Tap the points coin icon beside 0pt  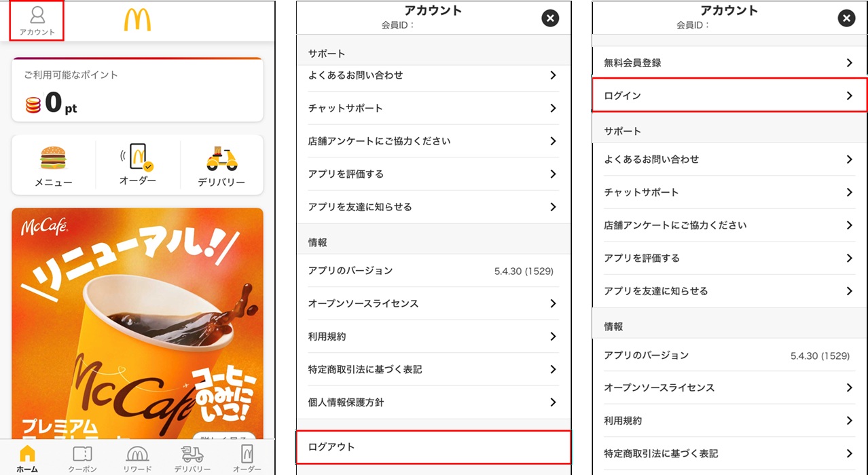(x=33, y=104)
